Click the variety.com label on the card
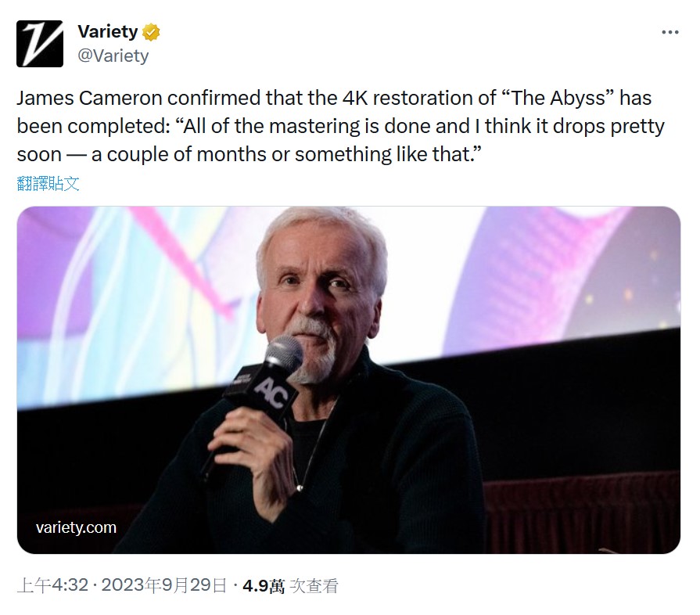The image size is (700, 615). (76, 527)
